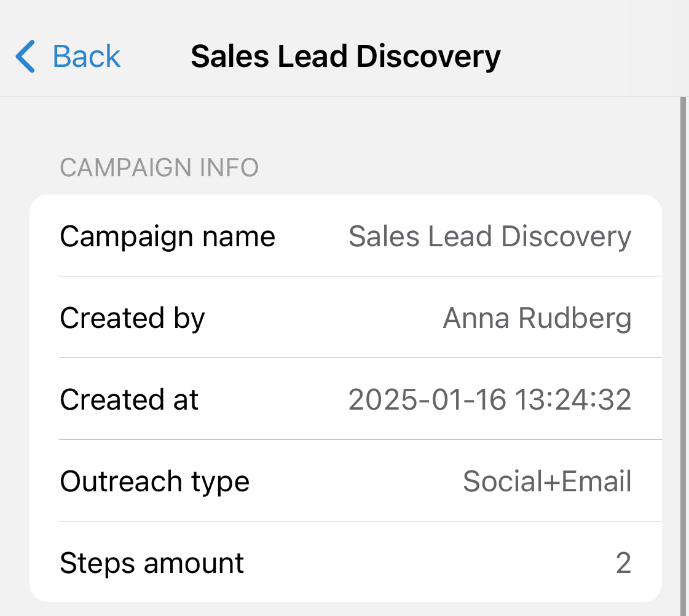Tap the blue back chevron icon
Viewport: 689px width, 616px height.
point(25,57)
